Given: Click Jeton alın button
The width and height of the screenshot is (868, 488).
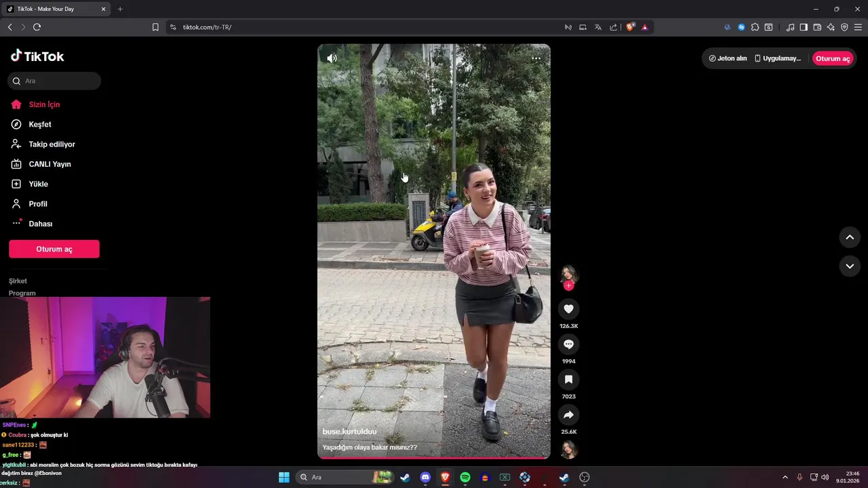Looking at the screenshot, I should (728, 58).
